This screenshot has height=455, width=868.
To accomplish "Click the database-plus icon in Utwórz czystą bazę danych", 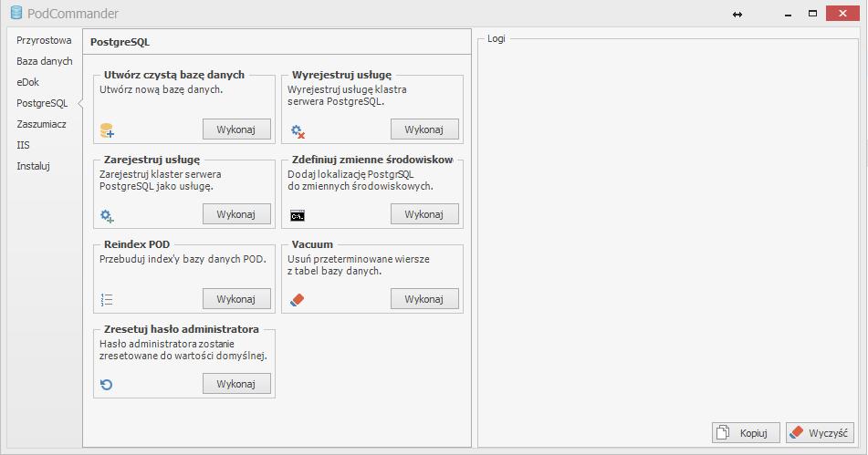I will coord(107,130).
